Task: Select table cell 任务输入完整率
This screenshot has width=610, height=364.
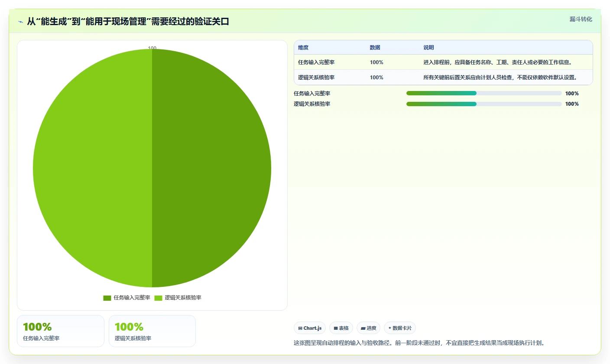Action: pos(316,62)
